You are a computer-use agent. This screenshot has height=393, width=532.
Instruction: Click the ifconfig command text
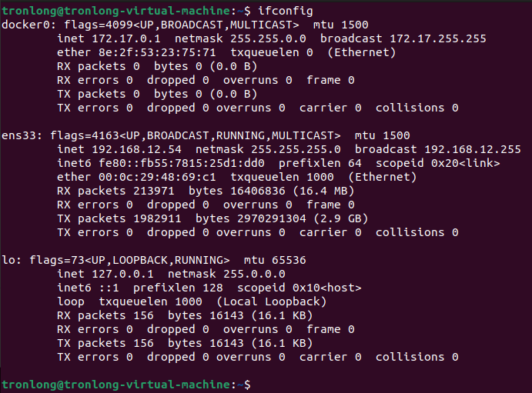(286, 12)
